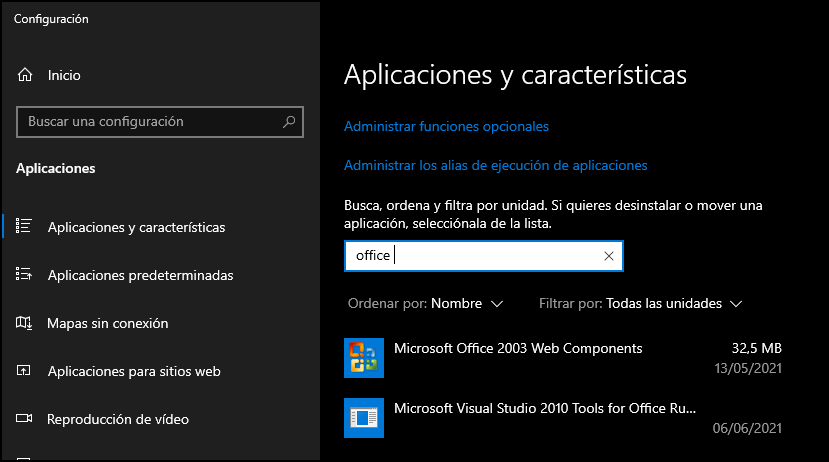This screenshot has height=462, width=829.
Task: Click the Visual Studio 2010 Tools app icon
Action: [364, 418]
